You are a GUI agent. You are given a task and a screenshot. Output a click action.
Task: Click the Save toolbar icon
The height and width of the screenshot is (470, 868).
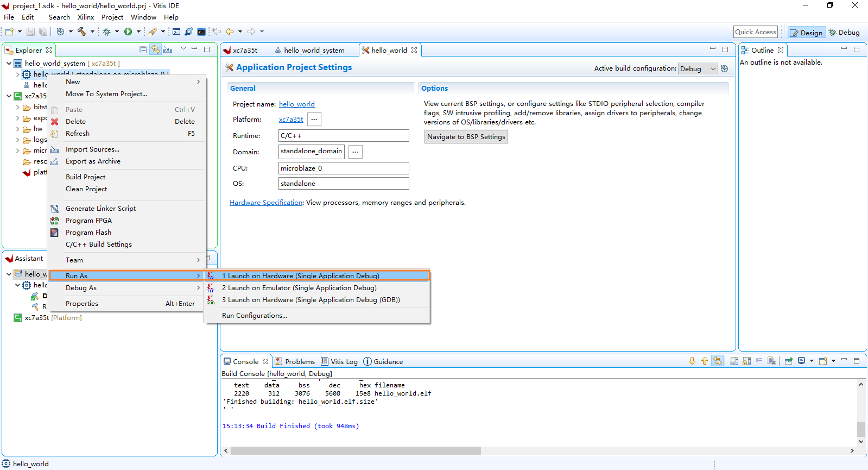31,32
